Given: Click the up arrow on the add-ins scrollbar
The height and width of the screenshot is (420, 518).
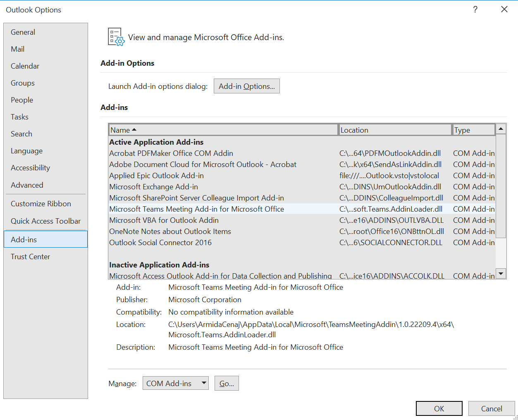Looking at the screenshot, I should (x=501, y=128).
